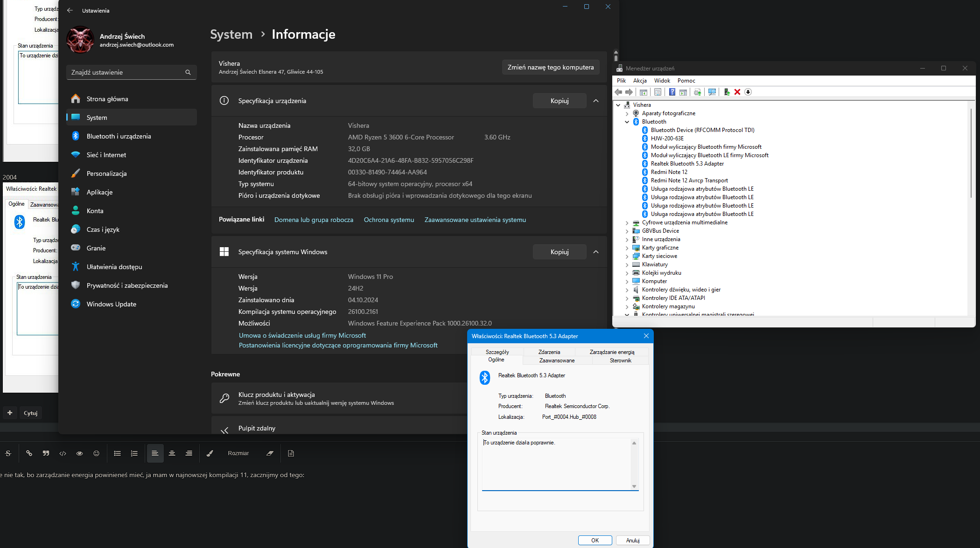Click Scan for hardware changes monitor icon
The height and width of the screenshot is (548, 980).
click(712, 92)
